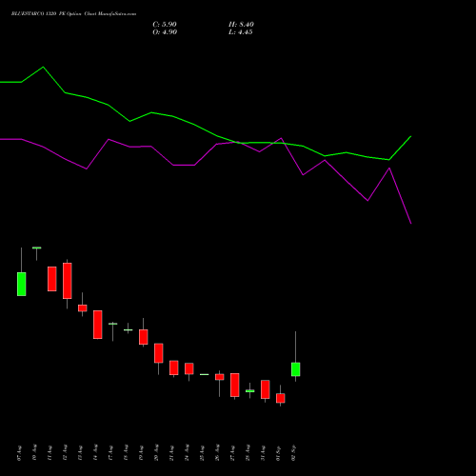Screen dimensions: 476x476
Task: Click the close price value C: 5.90
Action: click(165, 25)
